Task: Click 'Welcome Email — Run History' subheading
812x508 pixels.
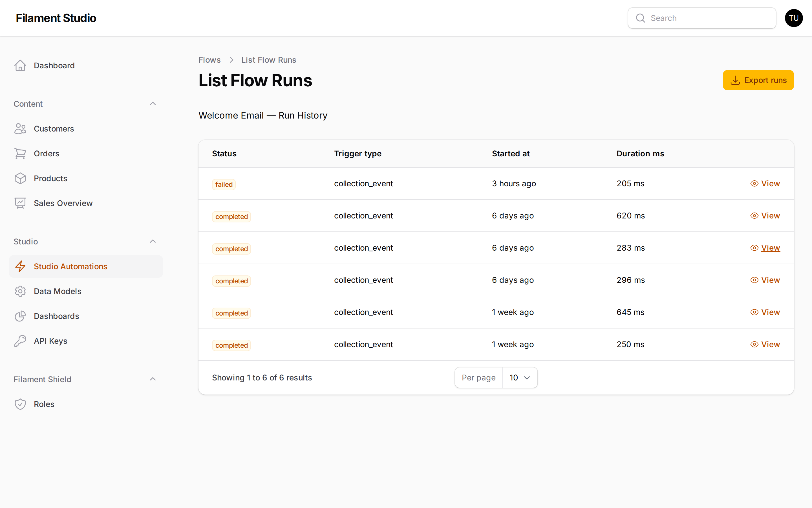Action: pos(263,115)
